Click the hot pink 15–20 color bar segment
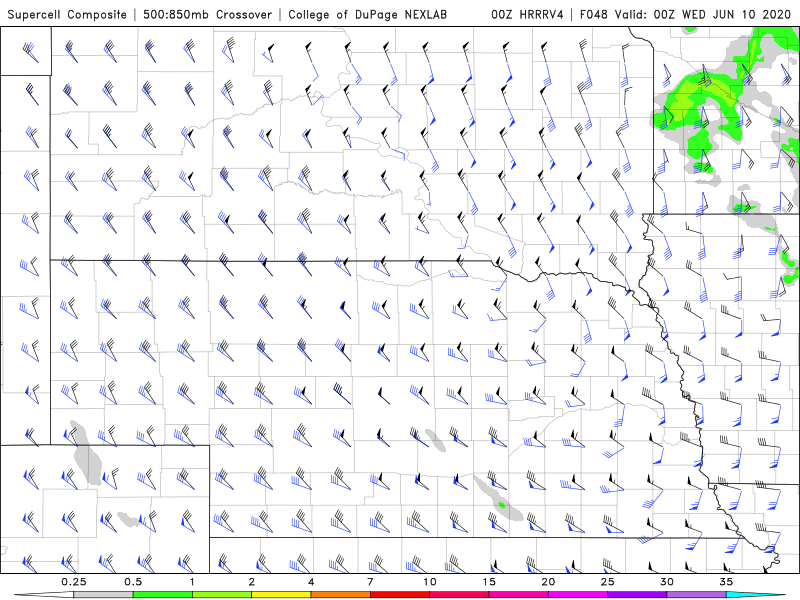800x600 pixels. 518,595
